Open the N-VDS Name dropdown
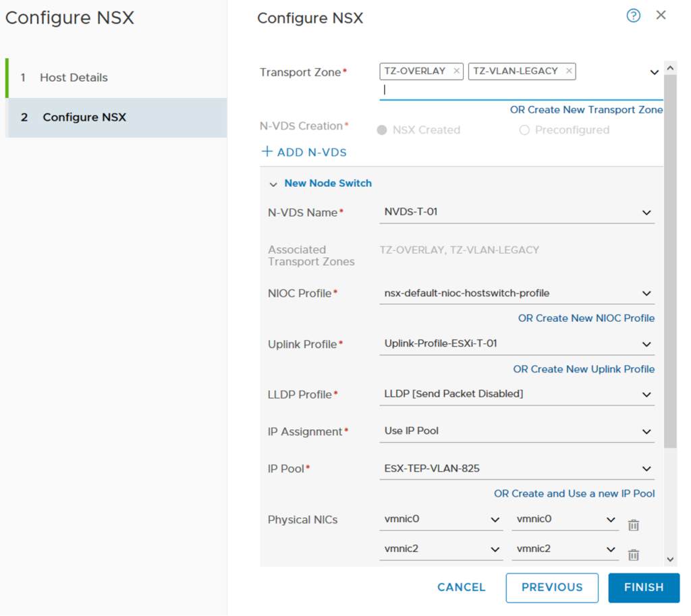The image size is (691, 616). [x=516, y=212]
